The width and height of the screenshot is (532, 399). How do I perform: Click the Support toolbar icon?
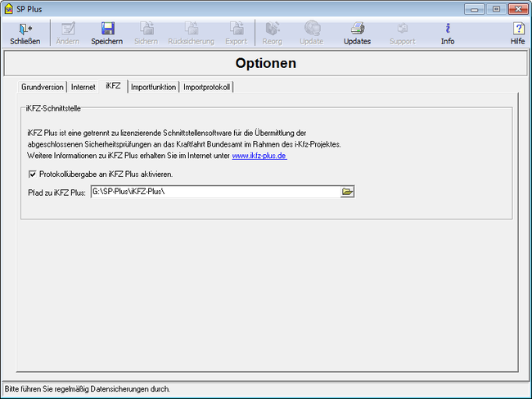[402, 29]
